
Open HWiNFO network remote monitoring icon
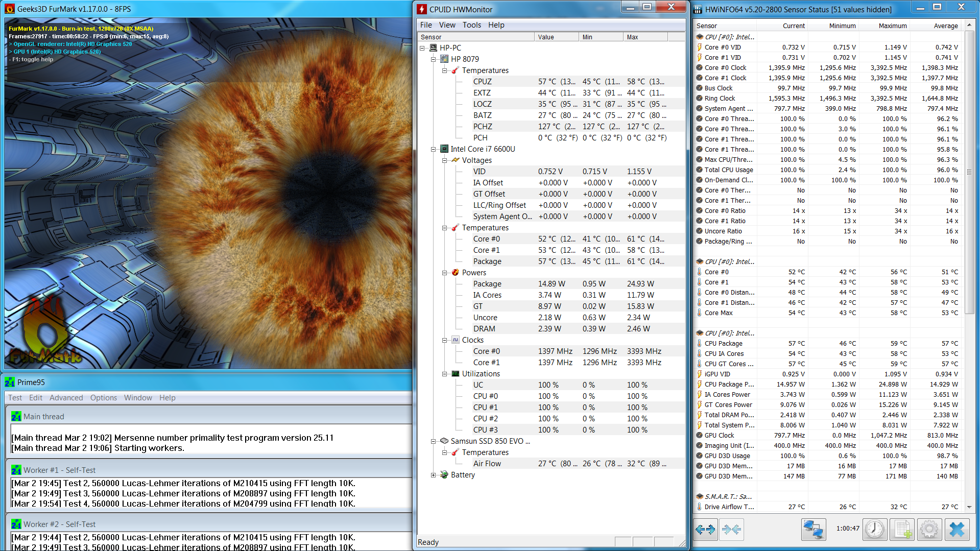point(813,530)
